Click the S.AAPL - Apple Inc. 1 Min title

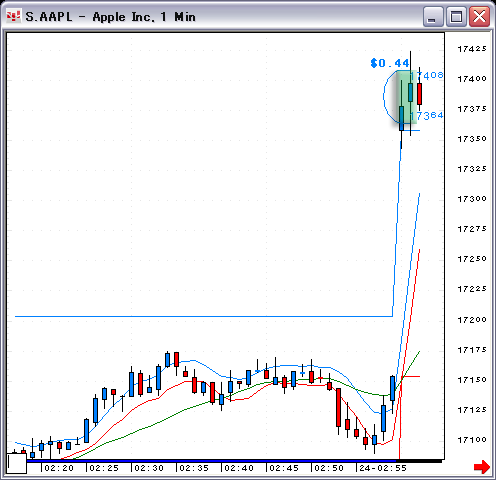(110, 17)
